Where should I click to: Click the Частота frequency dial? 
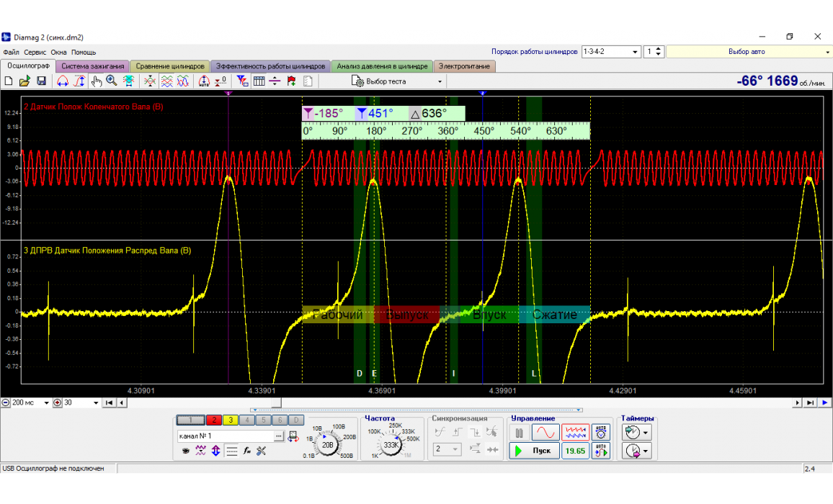pyautogui.click(x=391, y=445)
